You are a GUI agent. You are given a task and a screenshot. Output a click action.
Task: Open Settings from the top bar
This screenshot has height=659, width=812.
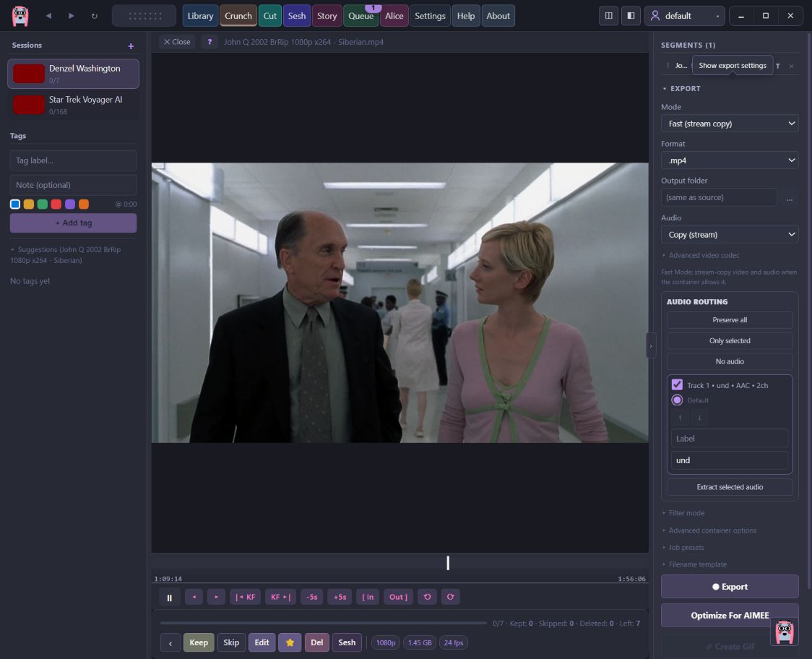coord(430,16)
